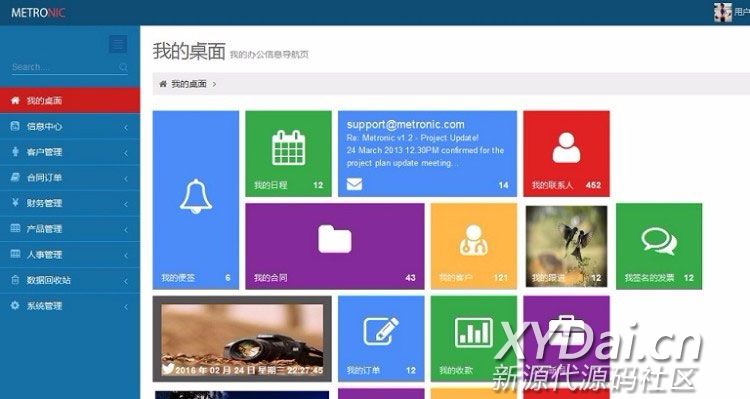Screen dimensions: 750x399
Task: Click the bell icon on 我的便签 tile
Action: [196, 197]
